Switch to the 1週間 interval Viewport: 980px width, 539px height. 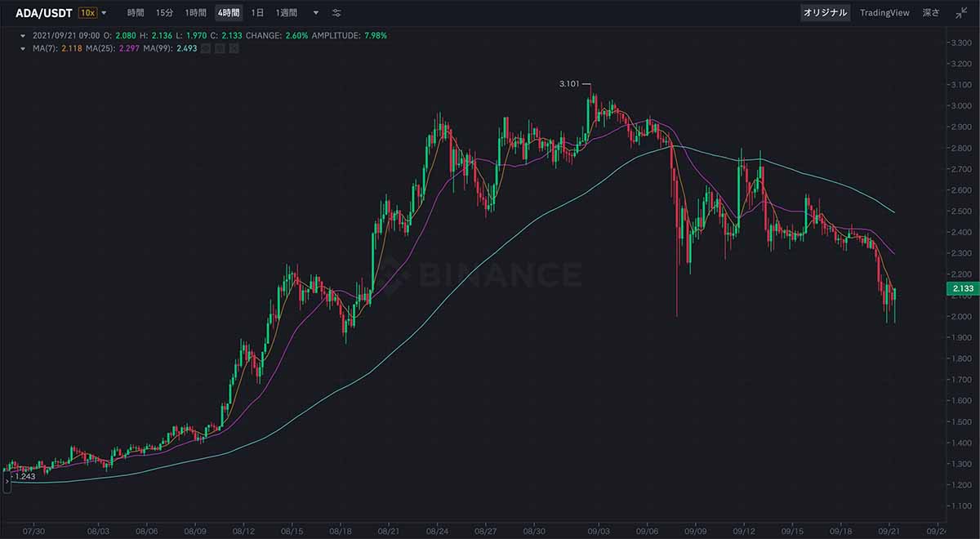pos(286,13)
